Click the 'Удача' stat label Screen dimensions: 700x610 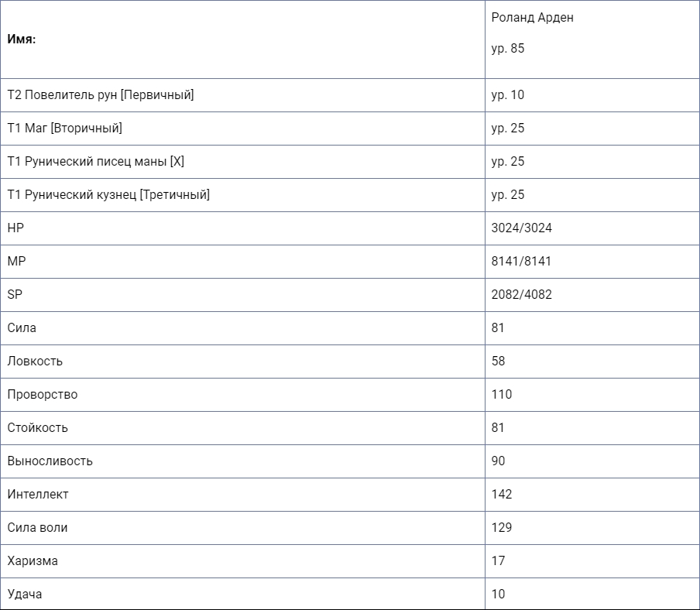[25, 595]
